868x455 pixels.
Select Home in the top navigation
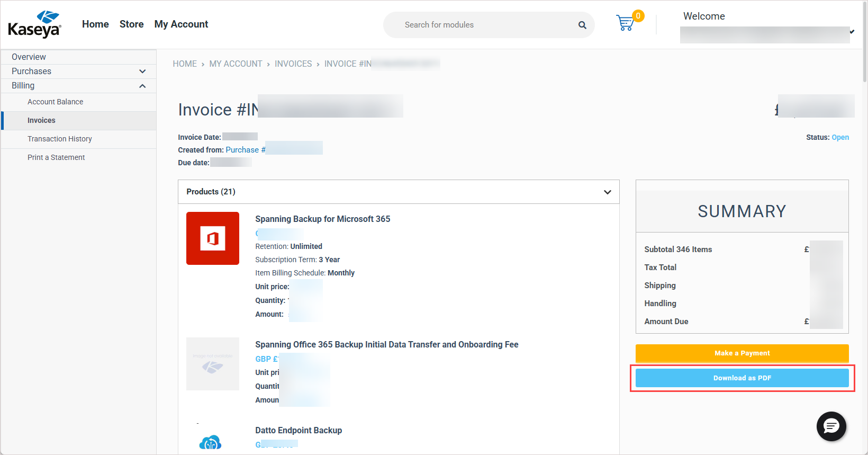coord(95,24)
